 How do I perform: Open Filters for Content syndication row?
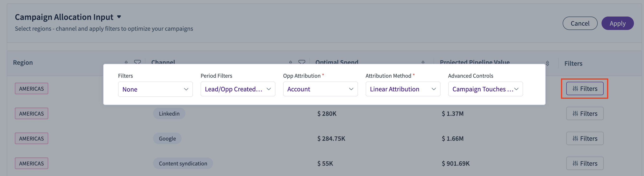pos(585,164)
